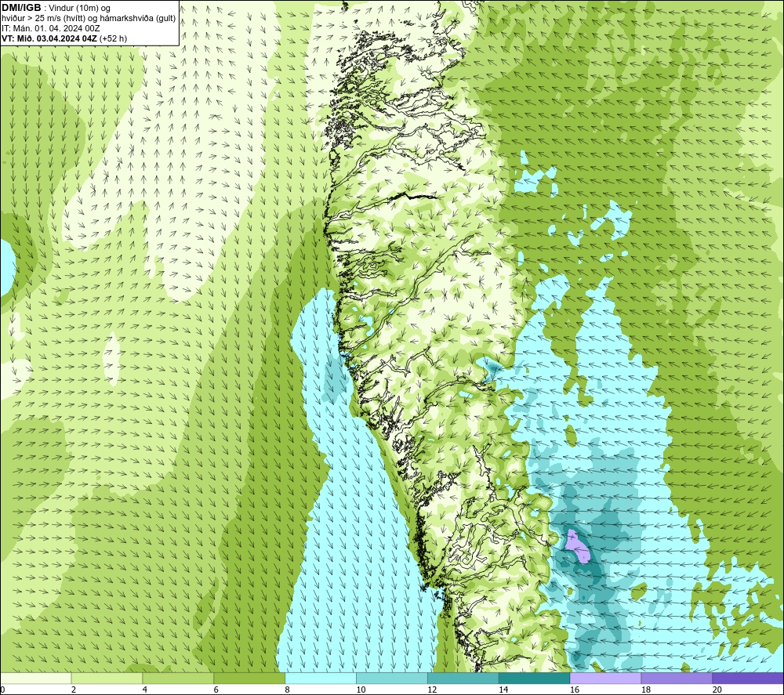Viewport: 784px width, 695px height.
Task: Click the 'VT: Mið. 03.04.2024 04Z (+52 h)' line
Action: pos(64,38)
